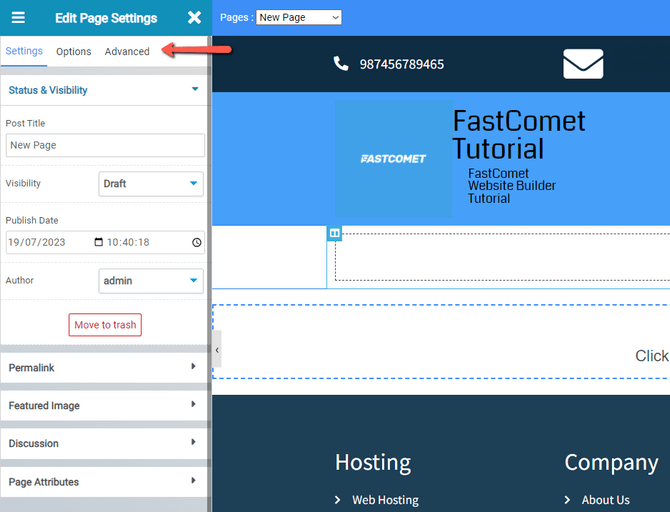The height and width of the screenshot is (512, 670).
Task: Close the Edit Page Settings panel
Action: [194, 18]
